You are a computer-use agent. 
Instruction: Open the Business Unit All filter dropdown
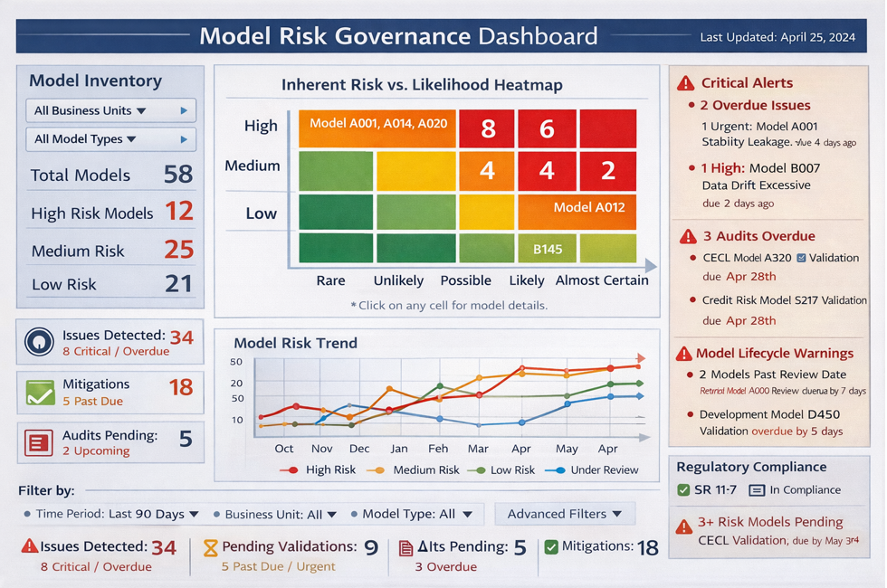pos(275,515)
